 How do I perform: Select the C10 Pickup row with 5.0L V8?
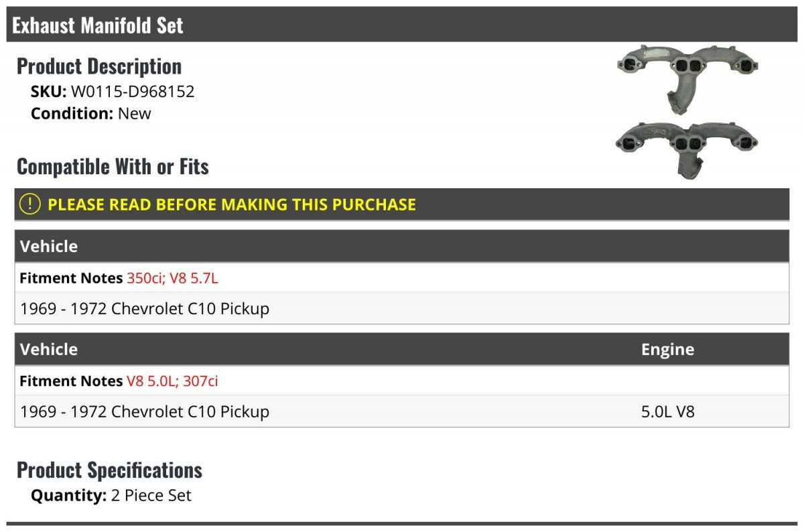click(402, 411)
